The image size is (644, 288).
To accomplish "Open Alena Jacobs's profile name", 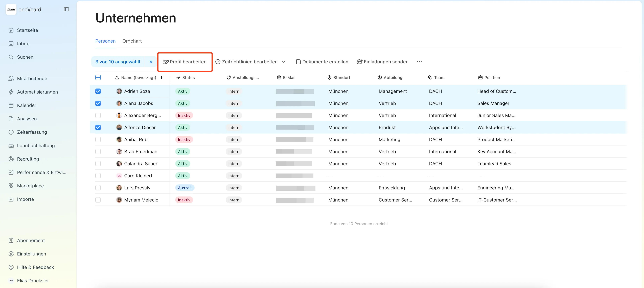I will 139,103.
